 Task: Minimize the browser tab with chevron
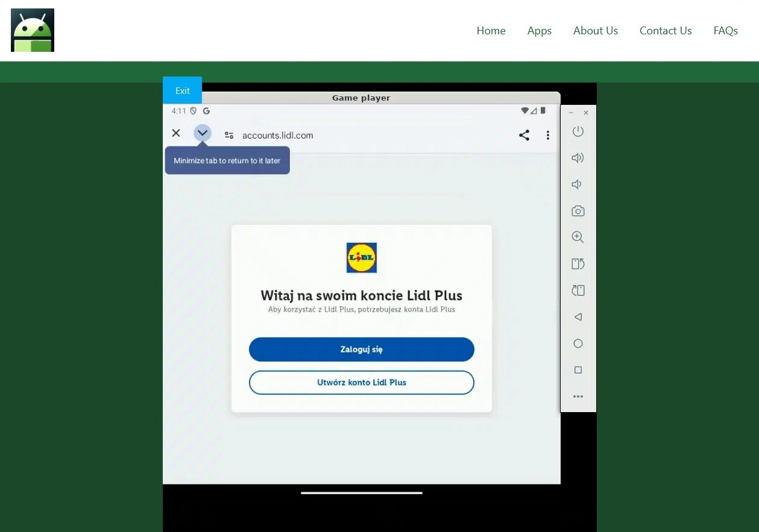(203, 133)
